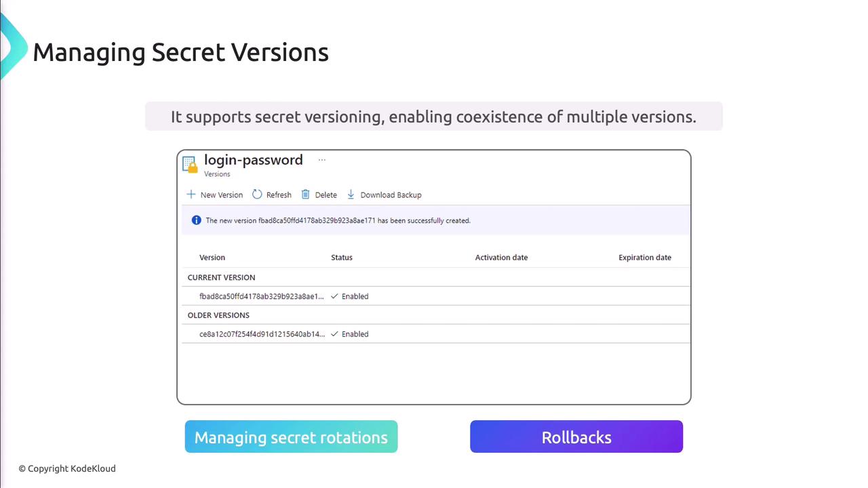The height and width of the screenshot is (488, 868).
Task: Open the ellipsis menu beside login-password
Action: [322, 160]
